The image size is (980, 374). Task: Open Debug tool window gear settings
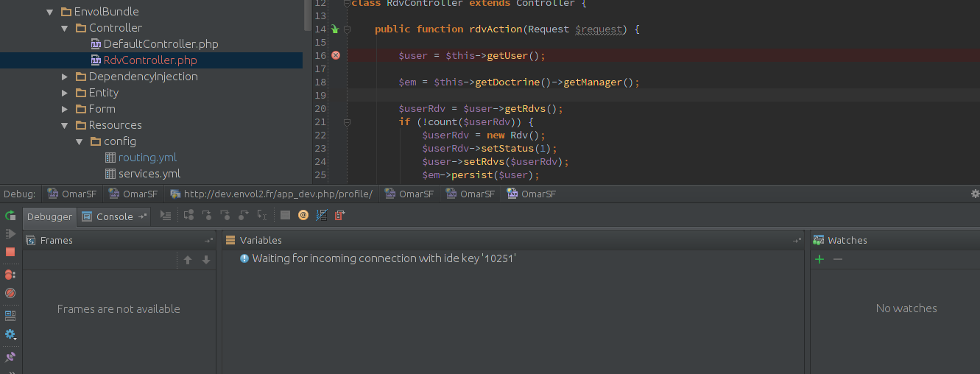tap(975, 194)
